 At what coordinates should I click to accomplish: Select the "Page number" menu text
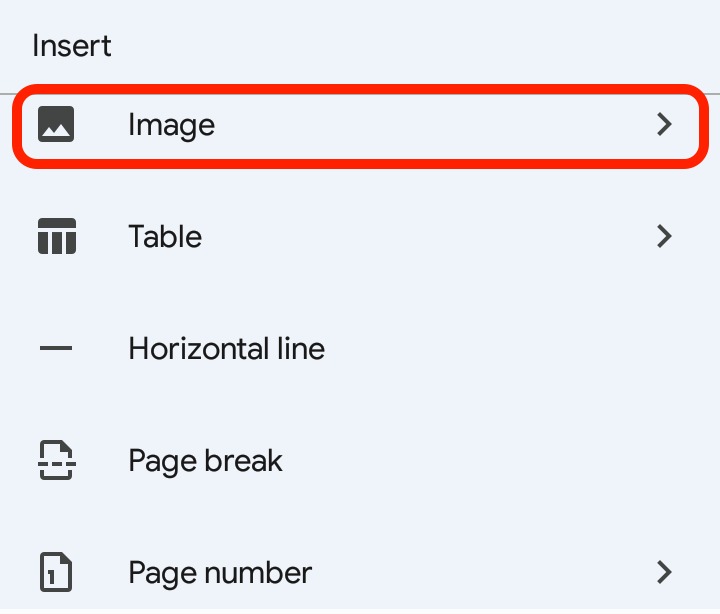click(220, 573)
